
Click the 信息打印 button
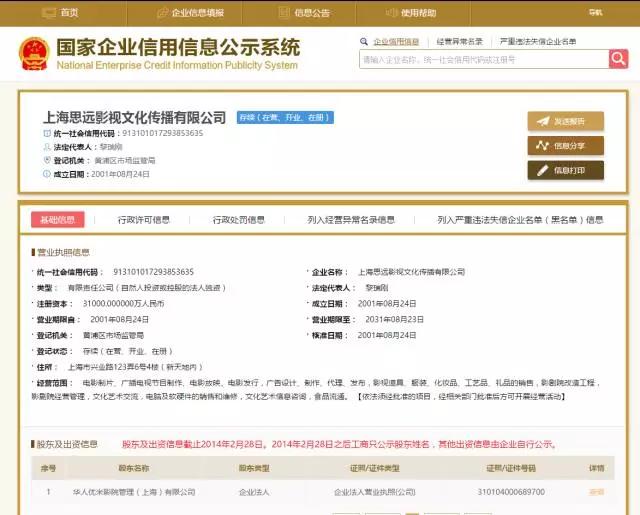(566, 170)
